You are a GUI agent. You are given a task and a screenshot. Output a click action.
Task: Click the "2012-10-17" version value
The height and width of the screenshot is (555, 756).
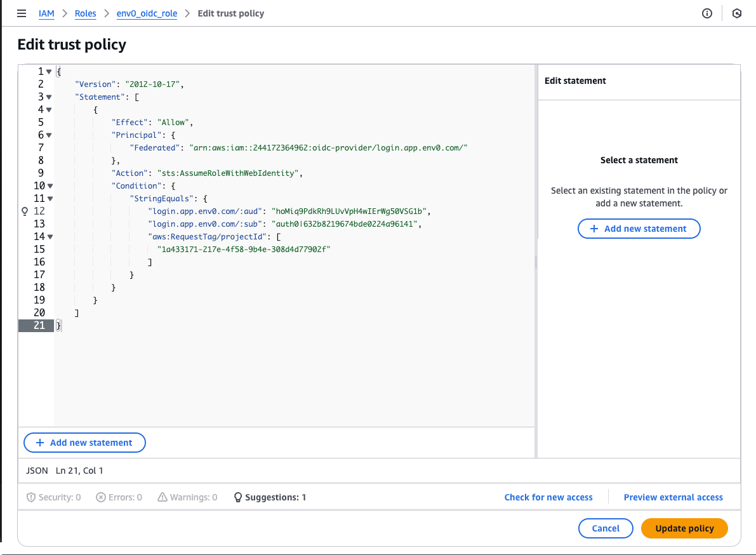152,84
